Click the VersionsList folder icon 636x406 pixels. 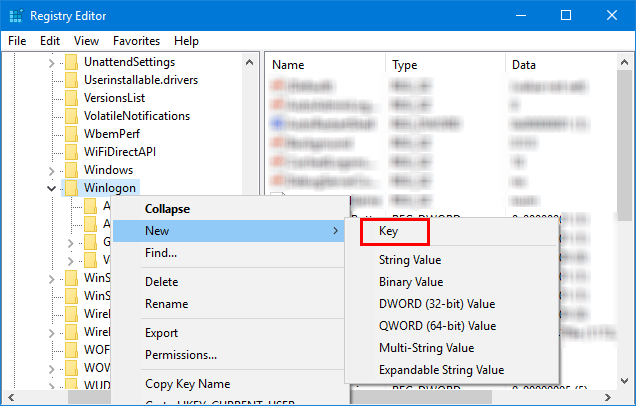[x=71, y=98]
